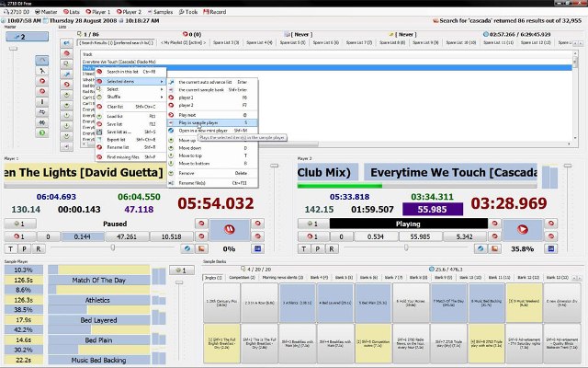Toggle the P button on Player 1
The image size is (588, 368).
coord(24,248)
